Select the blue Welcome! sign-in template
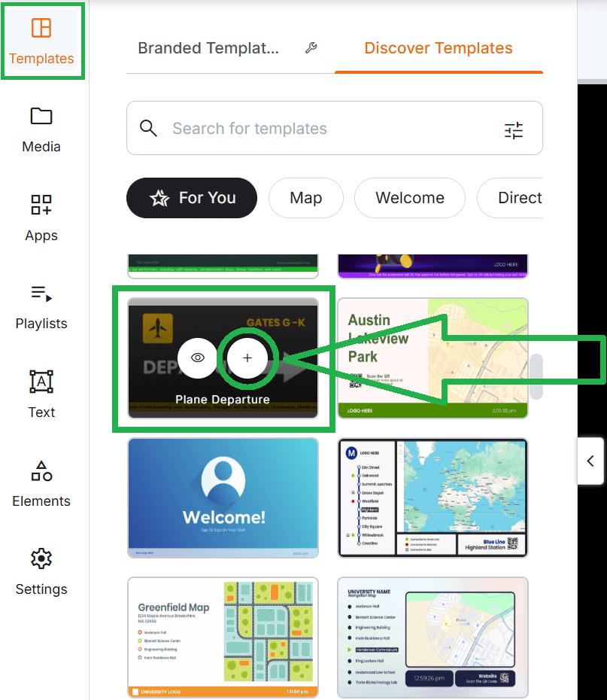 click(223, 498)
